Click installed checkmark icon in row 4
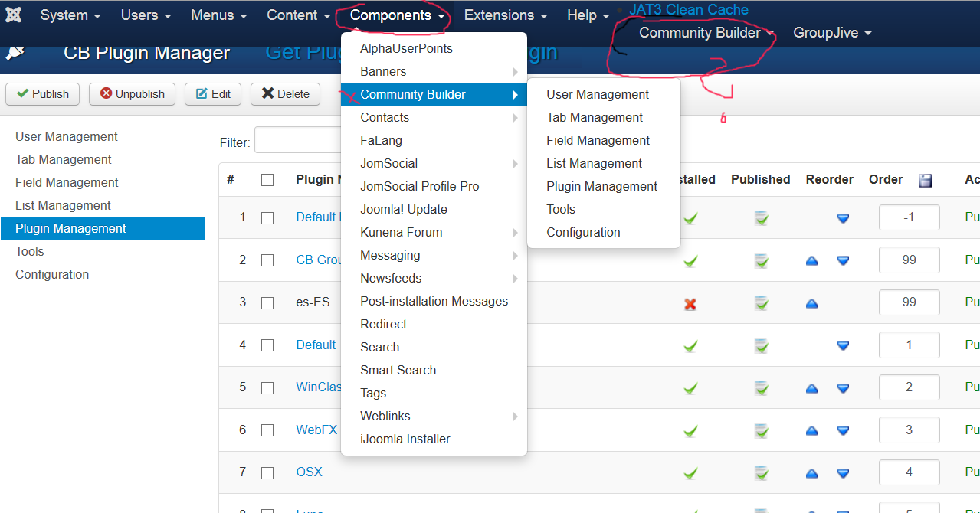 (x=690, y=345)
